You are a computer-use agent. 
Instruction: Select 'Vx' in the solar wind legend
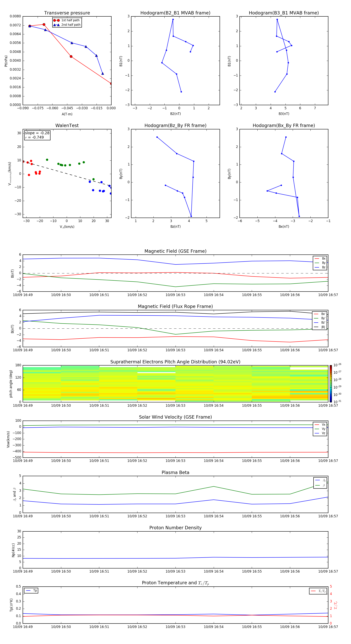[x=320, y=424]
